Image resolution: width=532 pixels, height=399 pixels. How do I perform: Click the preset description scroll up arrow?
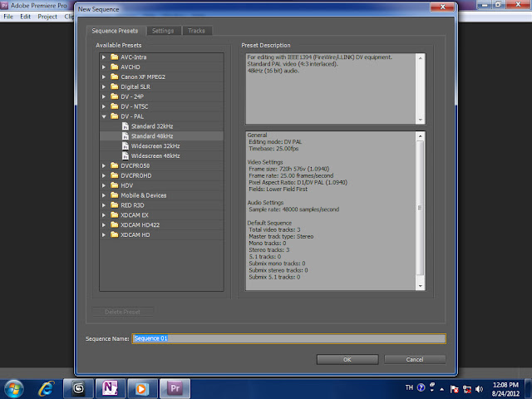coord(421,58)
